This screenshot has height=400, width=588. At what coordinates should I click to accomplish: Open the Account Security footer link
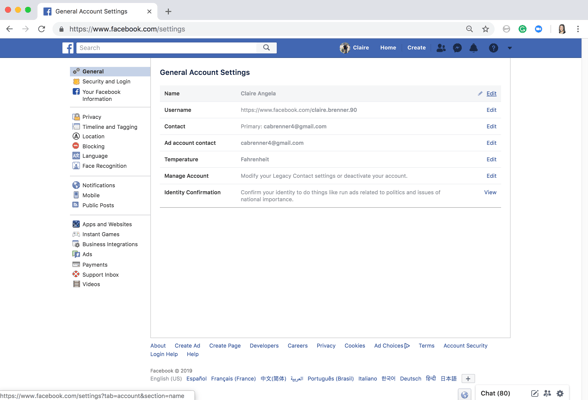point(465,346)
